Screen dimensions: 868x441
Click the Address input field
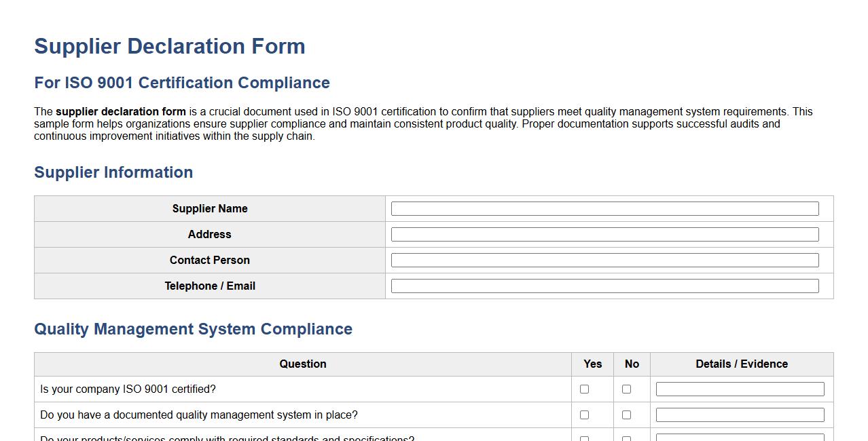[x=604, y=234]
